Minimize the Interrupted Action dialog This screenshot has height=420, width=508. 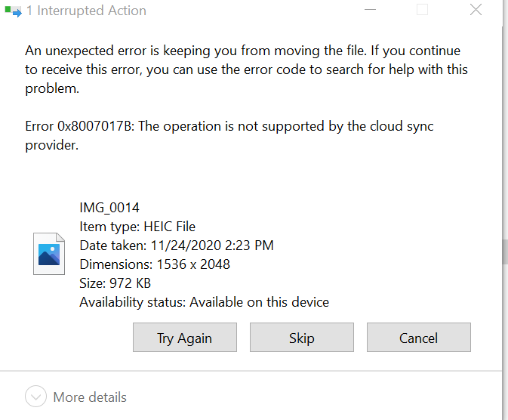(x=370, y=11)
